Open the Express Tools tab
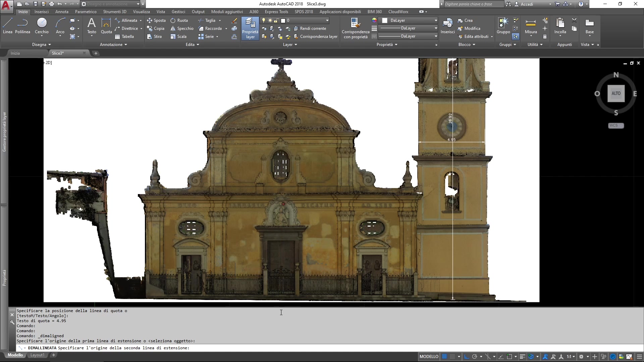Image resolution: width=644 pixels, height=362 pixels. click(x=276, y=12)
